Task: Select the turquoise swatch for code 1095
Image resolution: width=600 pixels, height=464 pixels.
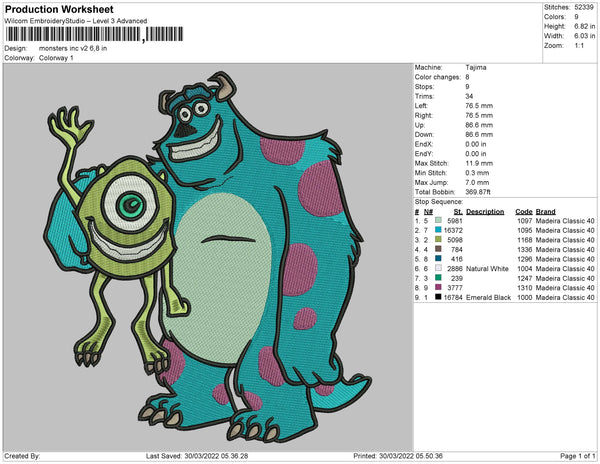Action: 438,230
